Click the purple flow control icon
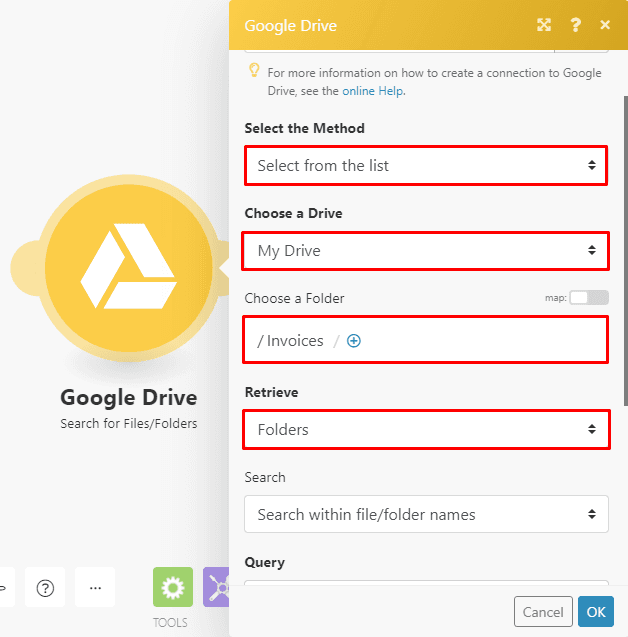Screen dimensions: 628x637 click(217, 588)
